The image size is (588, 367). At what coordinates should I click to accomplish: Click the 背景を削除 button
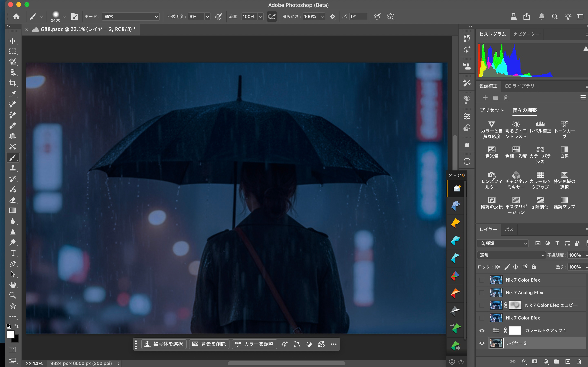209,344
